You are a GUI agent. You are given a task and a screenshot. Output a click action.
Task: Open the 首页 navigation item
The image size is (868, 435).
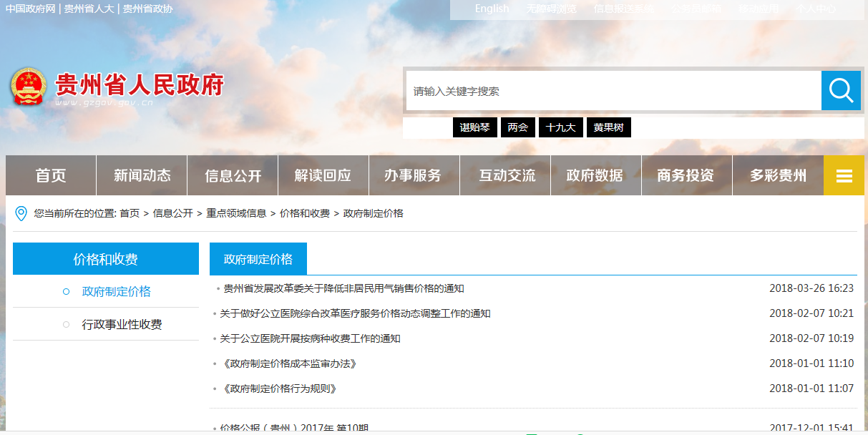[51, 176]
